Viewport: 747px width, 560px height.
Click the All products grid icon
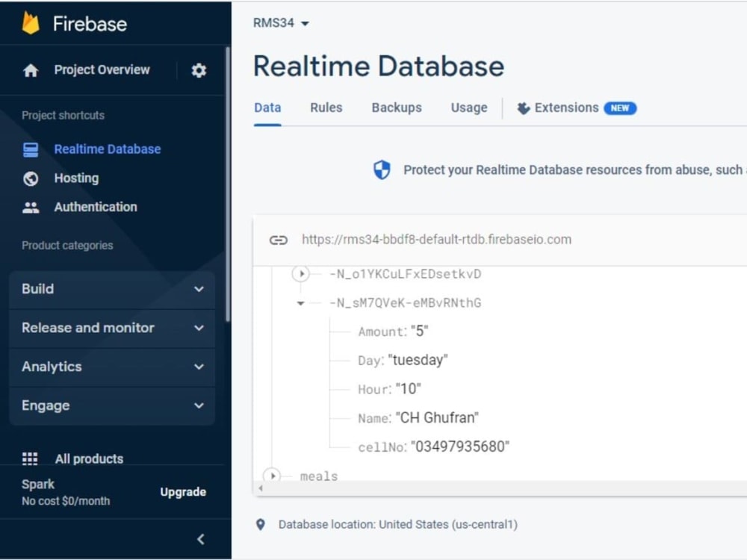pyautogui.click(x=30, y=458)
